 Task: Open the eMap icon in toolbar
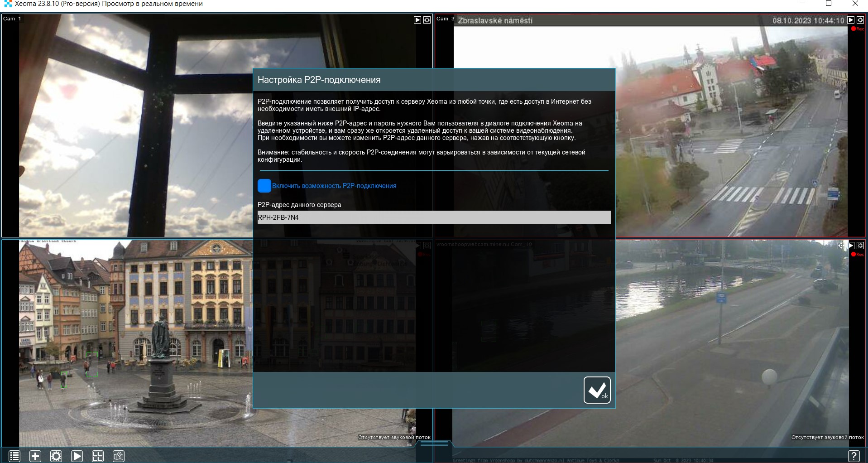(119, 456)
